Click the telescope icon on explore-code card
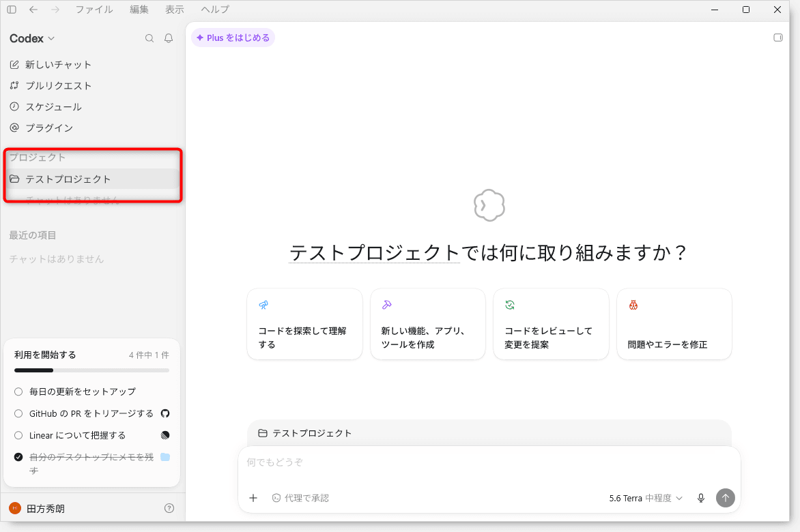The width and height of the screenshot is (800, 532). tap(263, 305)
